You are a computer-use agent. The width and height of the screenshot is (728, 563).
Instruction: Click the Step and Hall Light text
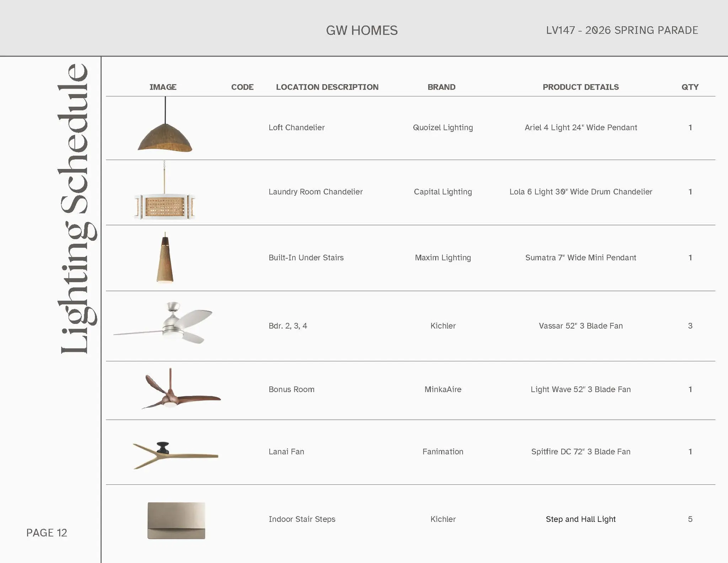tap(580, 519)
